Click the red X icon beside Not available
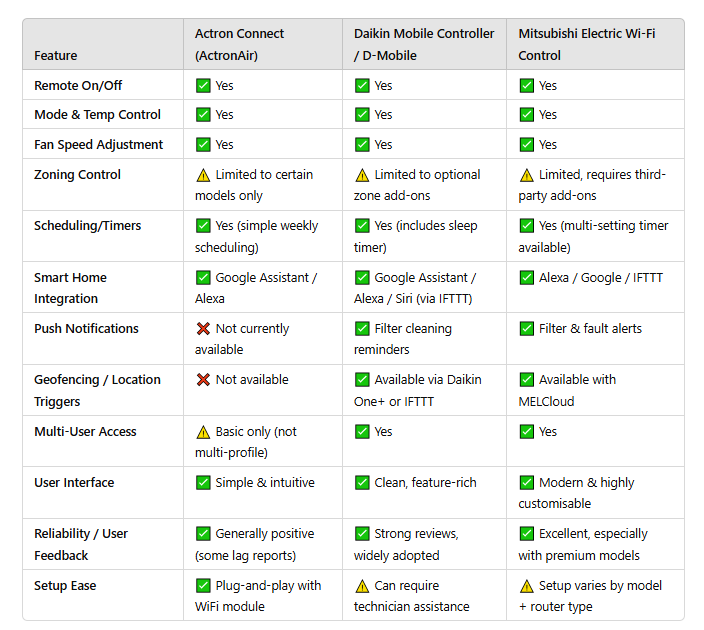This screenshot has height=630, width=704. point(203,380)
